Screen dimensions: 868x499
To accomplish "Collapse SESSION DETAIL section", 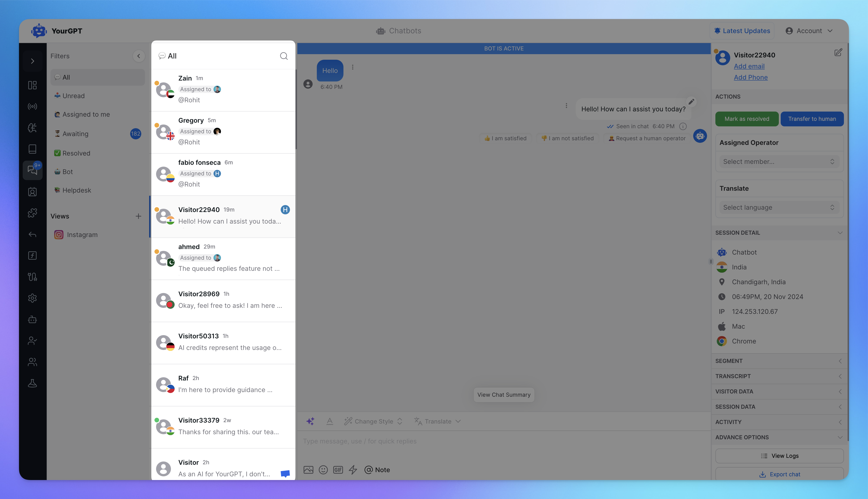I will click(779, 233).
